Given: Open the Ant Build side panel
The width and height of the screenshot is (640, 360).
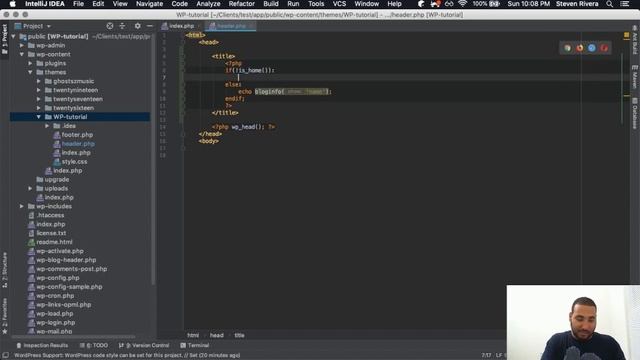Looking at the screenshot, I should pyautogui.click(x=635, y=40).
